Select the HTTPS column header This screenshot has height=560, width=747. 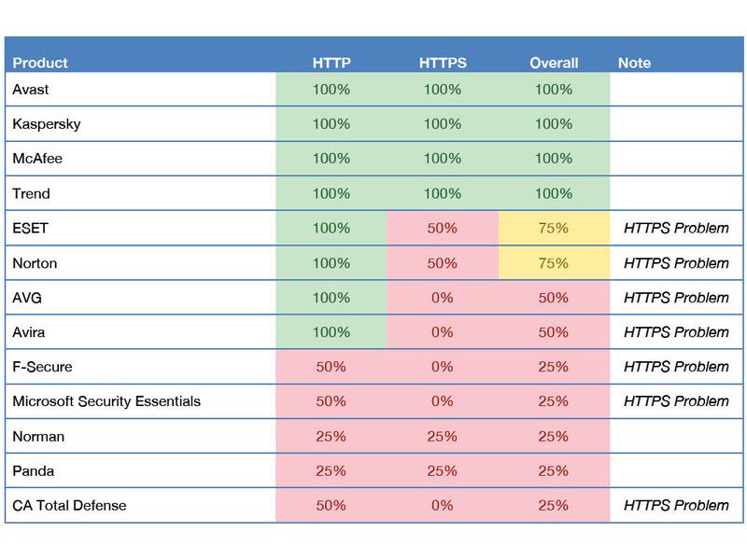pyautogui.click(x=443, y=63)
